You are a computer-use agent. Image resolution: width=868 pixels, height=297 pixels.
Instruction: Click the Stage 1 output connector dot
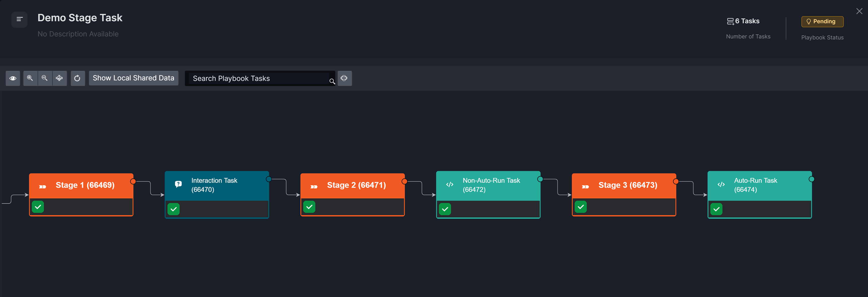133,181
